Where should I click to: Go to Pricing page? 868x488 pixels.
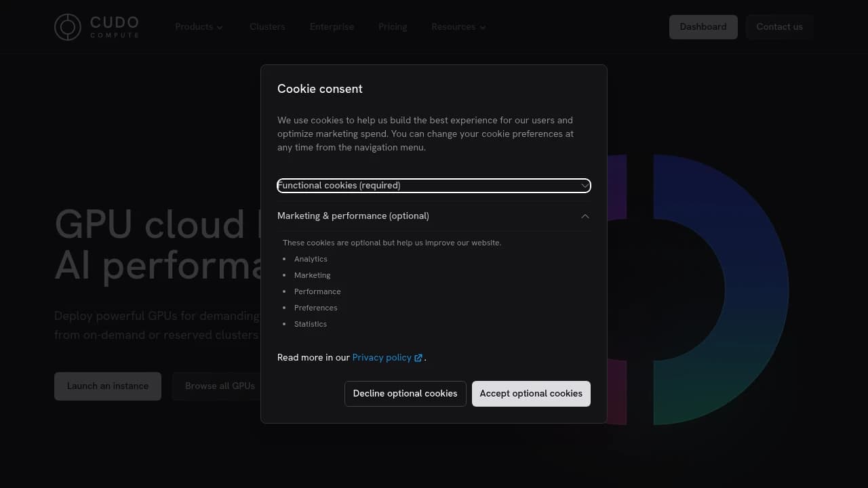tap(393, 27)
